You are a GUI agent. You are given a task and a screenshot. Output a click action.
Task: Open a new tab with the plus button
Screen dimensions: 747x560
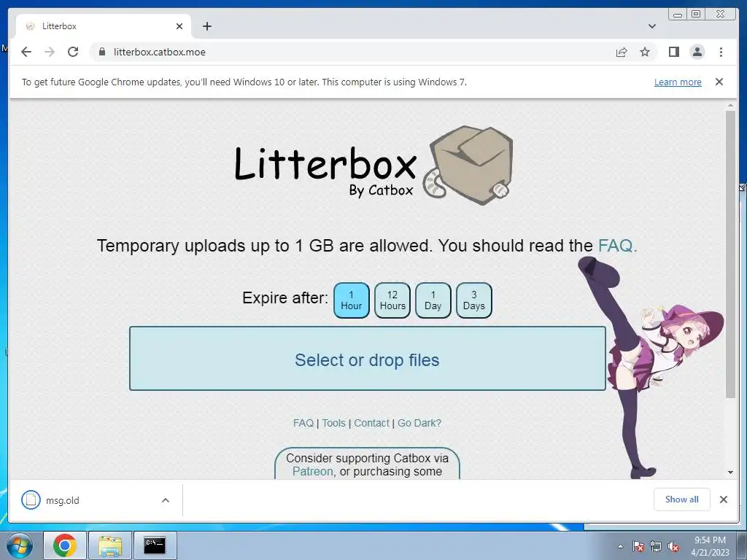click(x=206, y=26)
